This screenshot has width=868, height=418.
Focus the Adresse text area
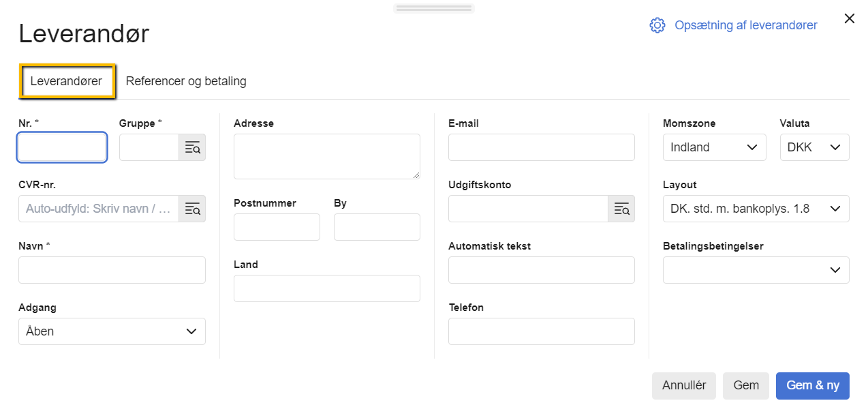(x=326, y=156)
